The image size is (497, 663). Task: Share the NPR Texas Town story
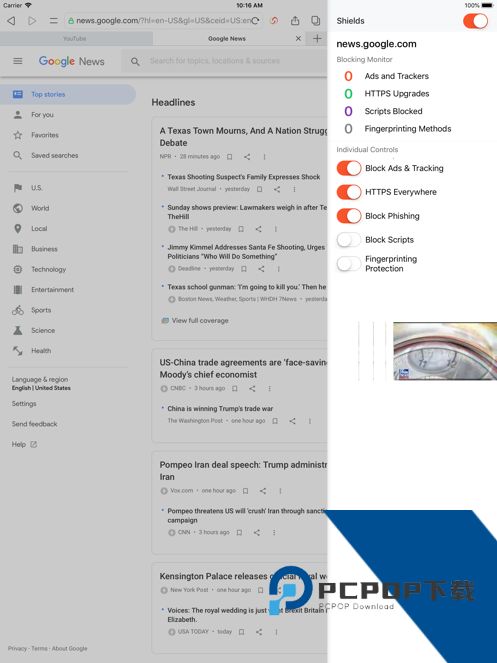pos(247,157)
